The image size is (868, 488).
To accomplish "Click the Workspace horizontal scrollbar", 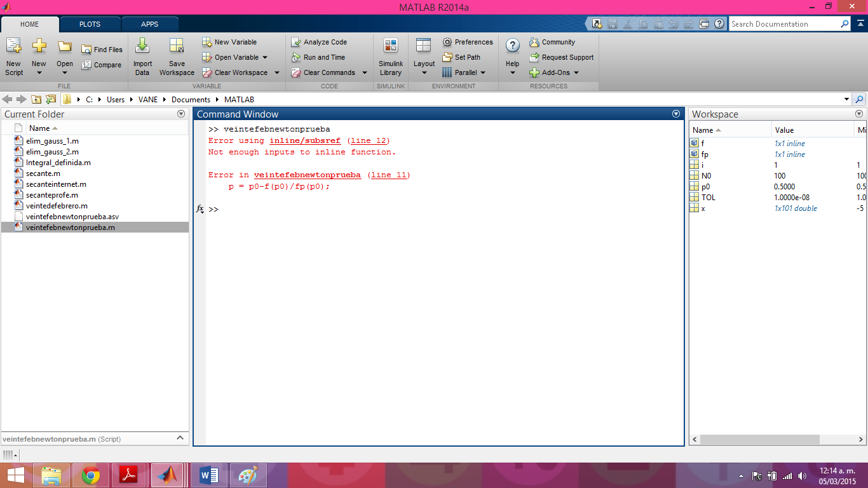I will pyautogui.click(x=760, y=440).
